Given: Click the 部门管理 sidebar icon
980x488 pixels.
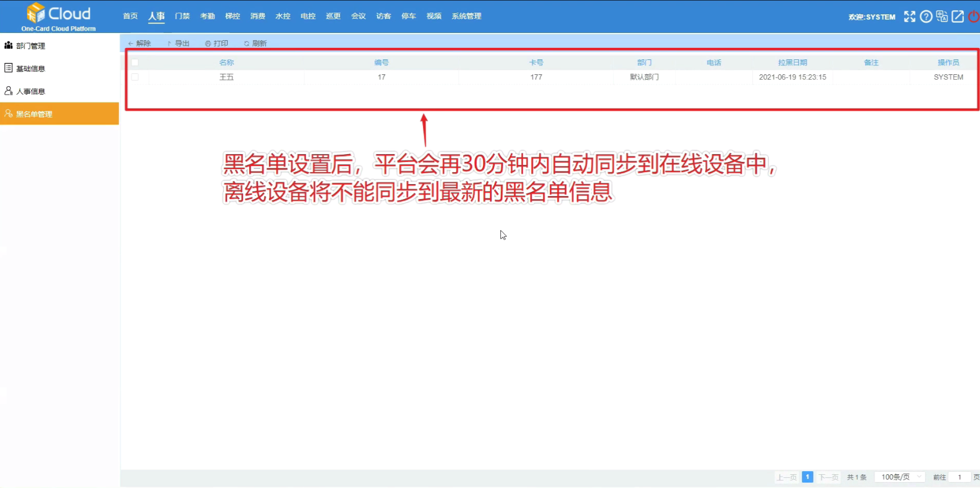Looking at the screenshot, I should (8, 46).
